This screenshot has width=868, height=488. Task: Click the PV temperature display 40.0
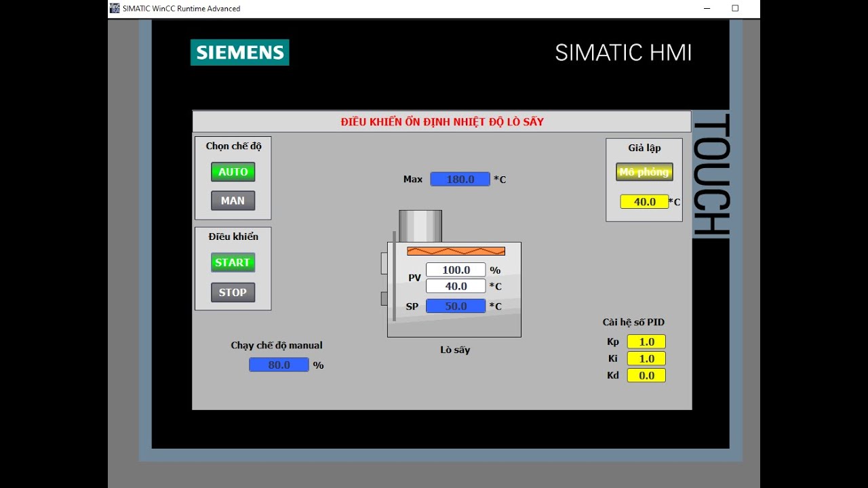click(x=455, y=286)
